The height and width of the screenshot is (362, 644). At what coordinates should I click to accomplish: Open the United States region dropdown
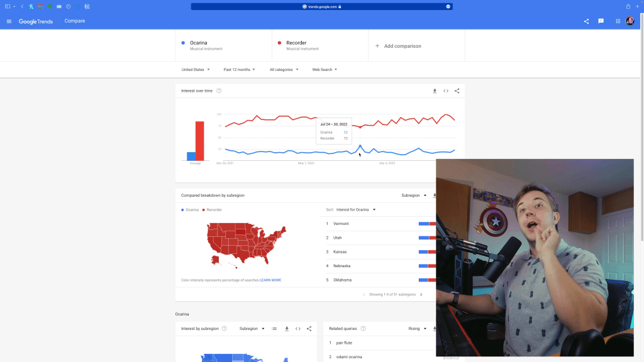click(x=196, y=70)
